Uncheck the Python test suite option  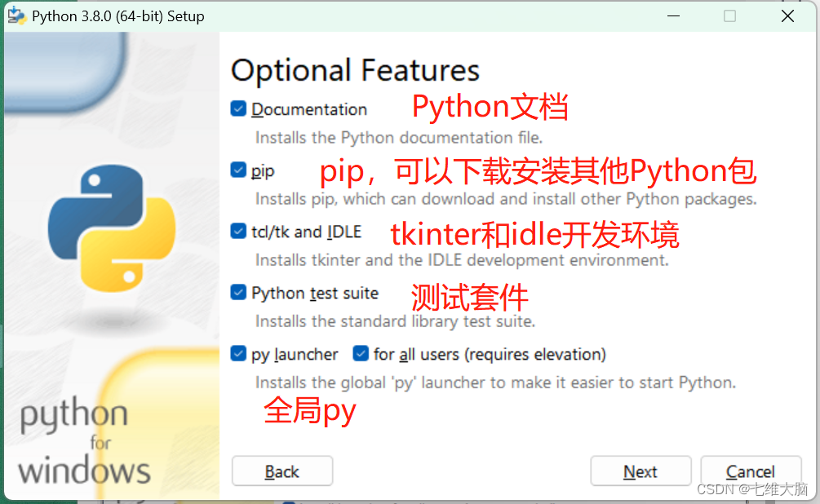coord(238,293)
